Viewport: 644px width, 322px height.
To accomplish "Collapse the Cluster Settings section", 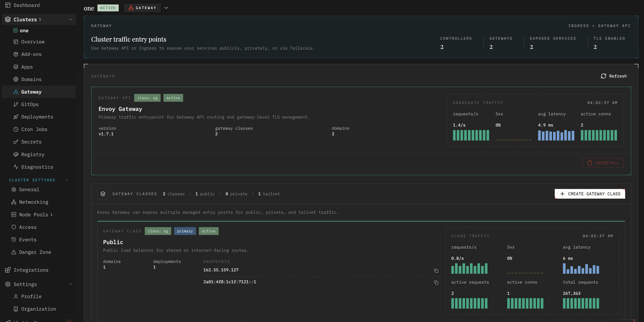I will (67, 180).
